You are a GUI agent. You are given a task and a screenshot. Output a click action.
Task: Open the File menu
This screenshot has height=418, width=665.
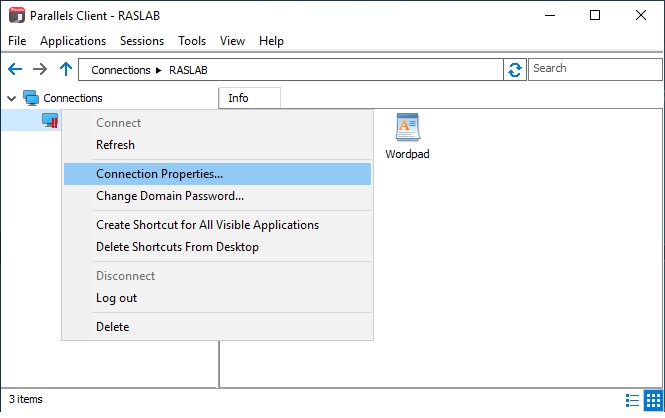17,41
